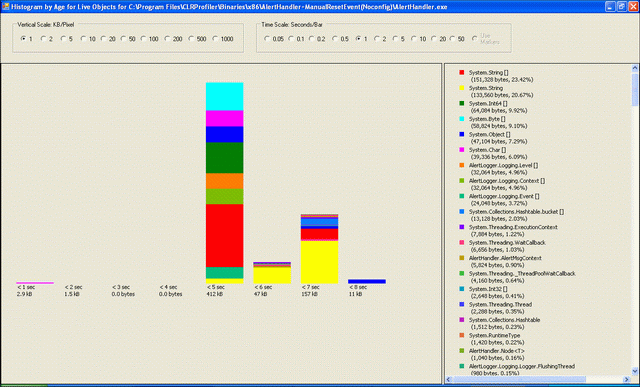
Task: Select vertical scale 20 KB/Pixel
Action: pos(104,39)
